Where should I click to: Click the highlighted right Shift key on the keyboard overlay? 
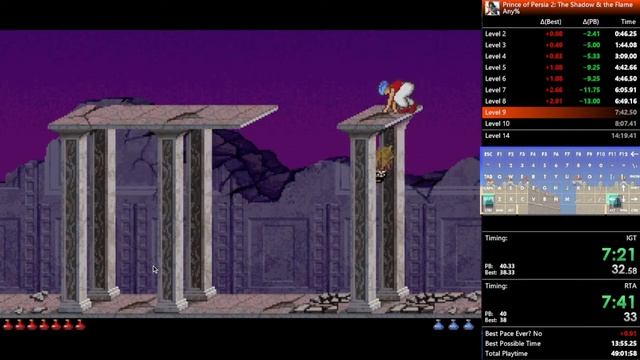pyautogui.click(x=615, y=200)
